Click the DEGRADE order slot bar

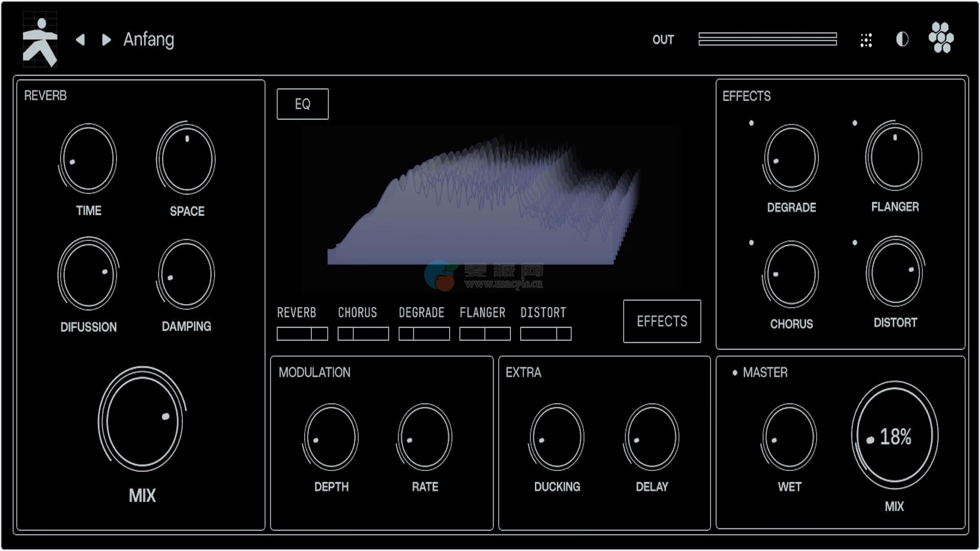pos(424,334)
